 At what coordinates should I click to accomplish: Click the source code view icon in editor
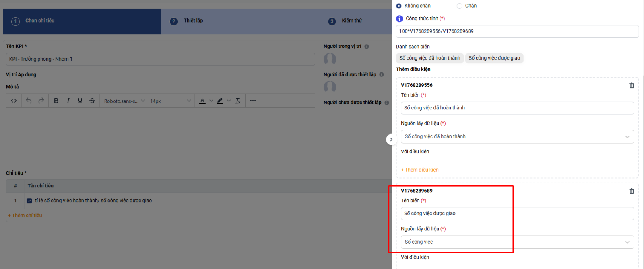tap(14, 101)
